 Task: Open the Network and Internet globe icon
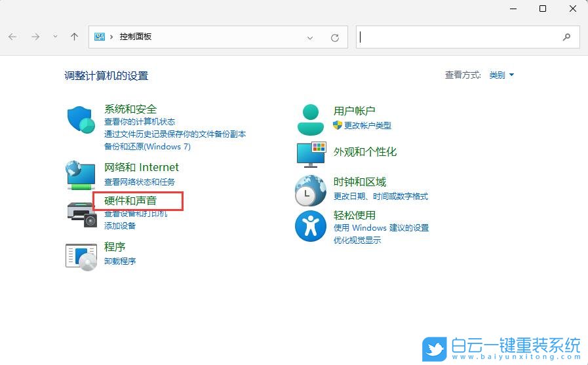81,176
